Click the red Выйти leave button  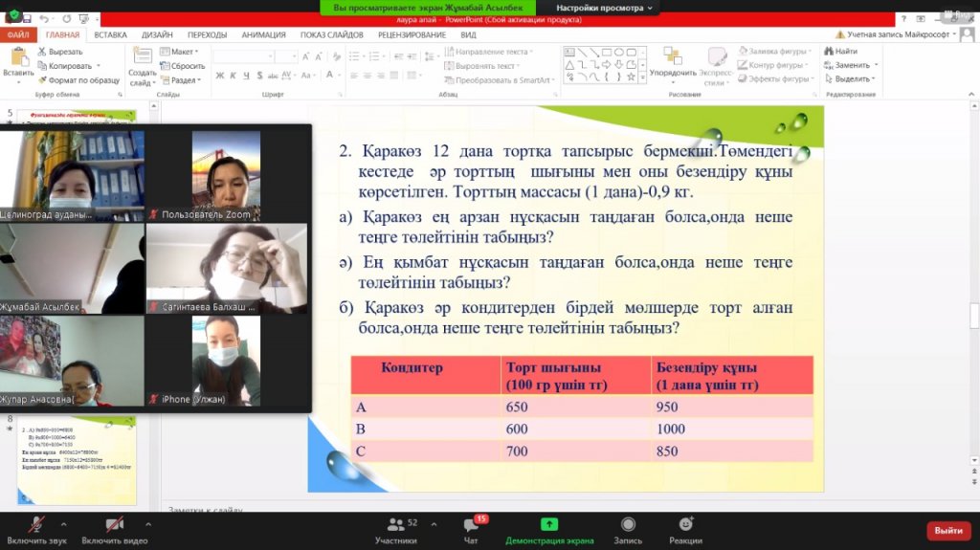tap(947, 530)
